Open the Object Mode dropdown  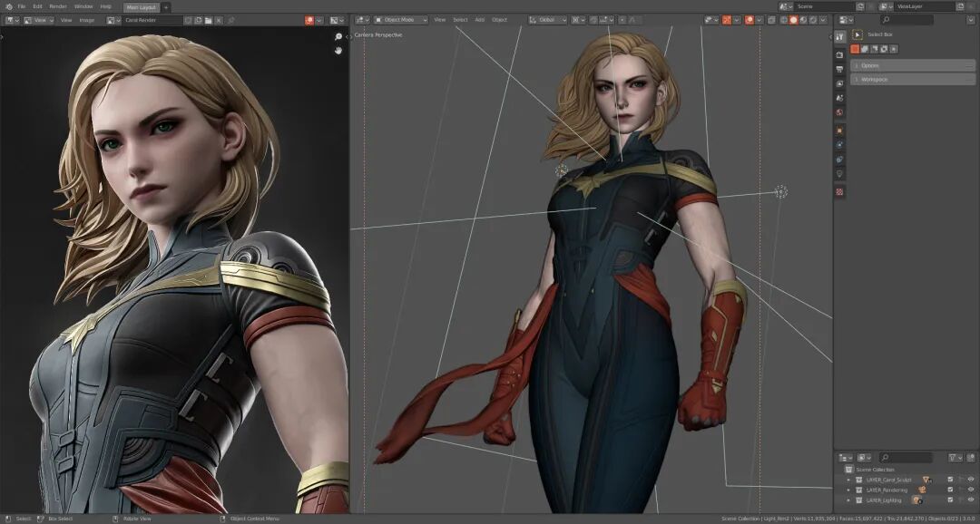(401, 20)
